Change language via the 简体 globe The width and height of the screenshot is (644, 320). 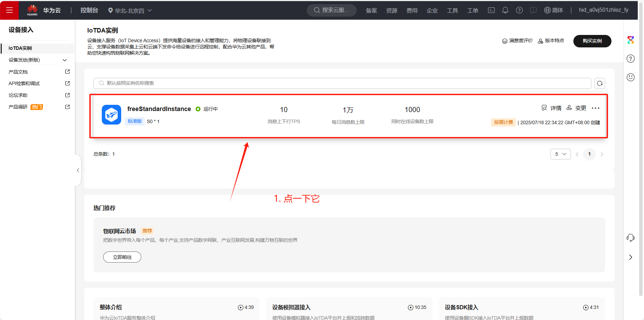point(554,10)
